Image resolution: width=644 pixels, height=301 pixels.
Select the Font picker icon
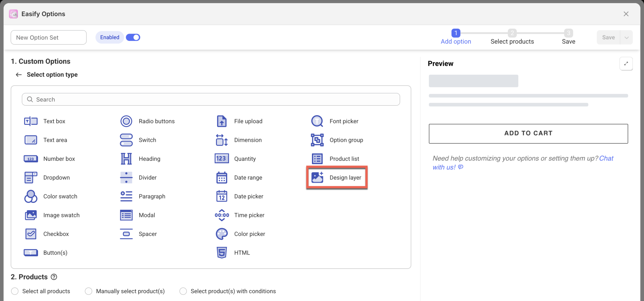pos(317,121)
